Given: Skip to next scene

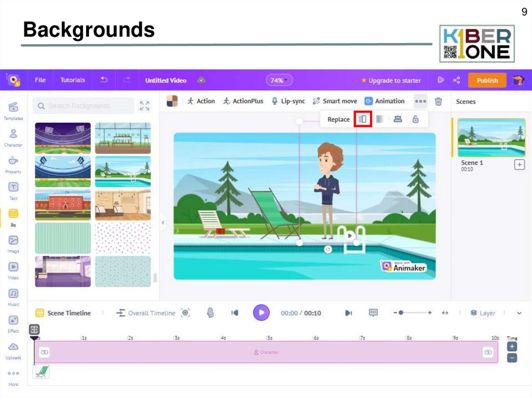Looking at the screenshot, I should click(x=349, y=312).
